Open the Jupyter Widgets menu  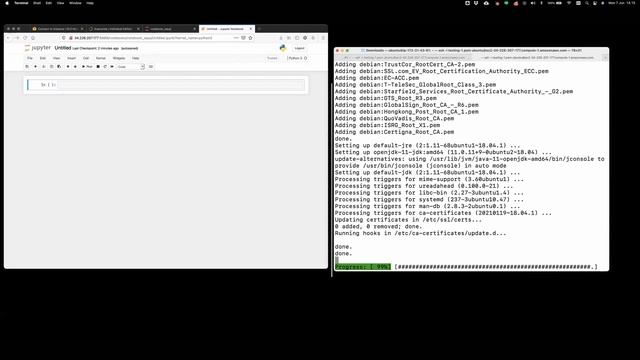point(119,58)
